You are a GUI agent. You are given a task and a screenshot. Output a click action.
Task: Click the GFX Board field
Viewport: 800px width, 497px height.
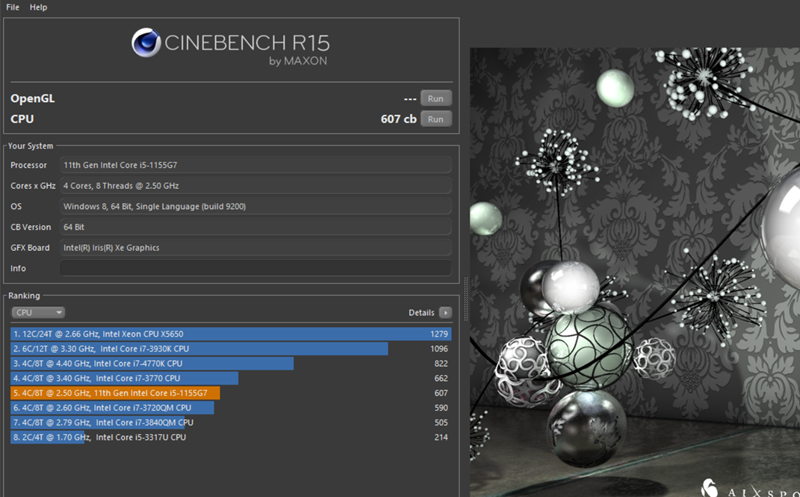click(x=255, y=248)
